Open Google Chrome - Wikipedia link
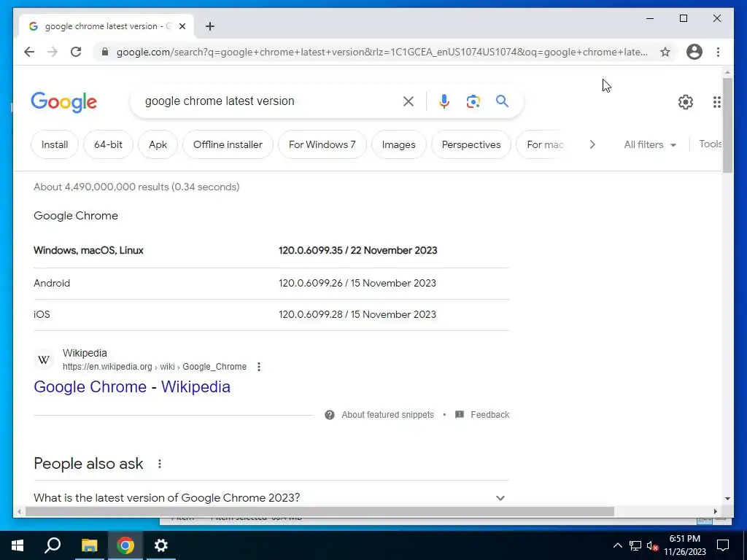The image size is (747, 560). [x=132, y=386]
